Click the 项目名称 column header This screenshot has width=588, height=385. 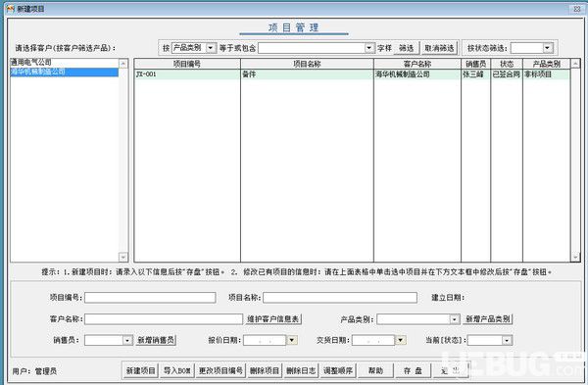tap(307, 64)
